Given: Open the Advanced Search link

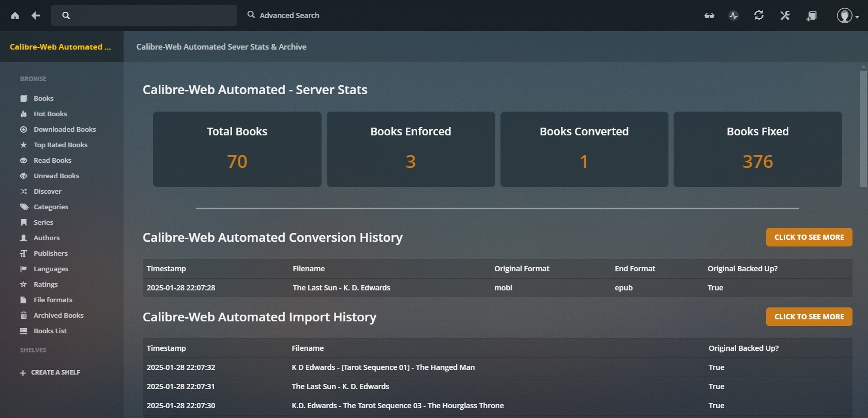Looking at the screenshot, I should [283, 16].
